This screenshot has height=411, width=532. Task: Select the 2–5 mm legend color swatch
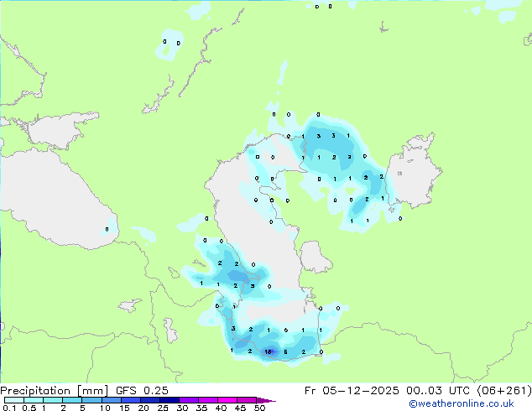(72, 400)
